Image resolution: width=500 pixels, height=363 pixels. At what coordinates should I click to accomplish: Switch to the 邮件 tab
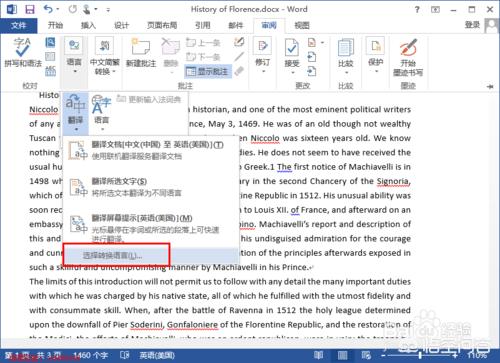236,25
